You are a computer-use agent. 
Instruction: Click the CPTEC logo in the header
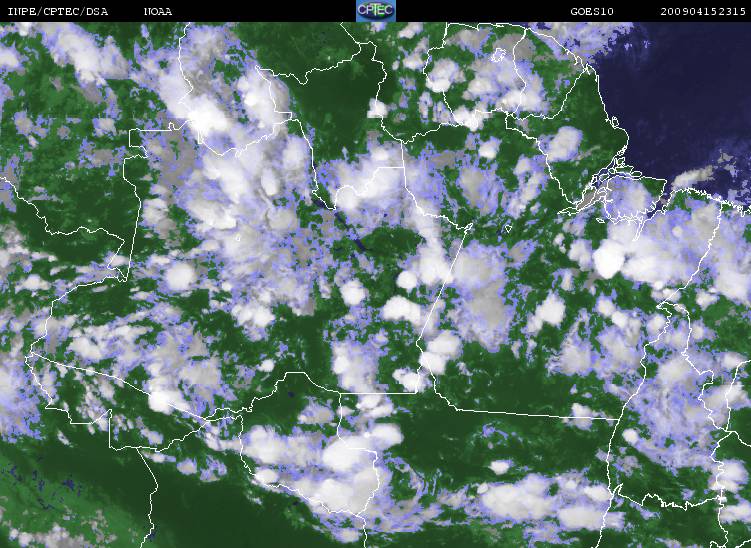(375, 10)
